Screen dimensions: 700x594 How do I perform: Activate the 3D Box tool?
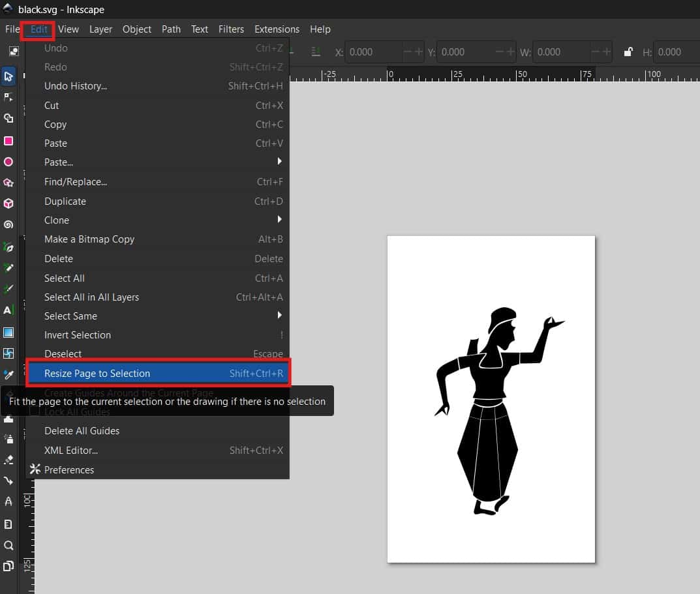coord(8,203)
